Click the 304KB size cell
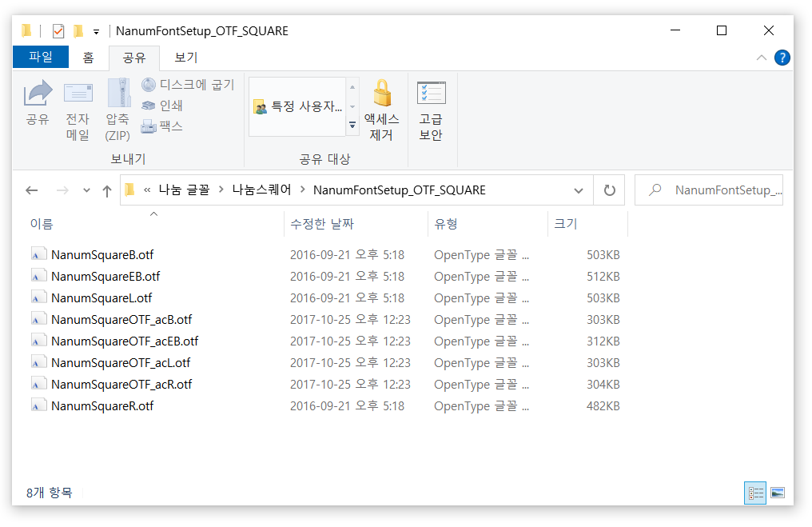 tap(603, 385)
